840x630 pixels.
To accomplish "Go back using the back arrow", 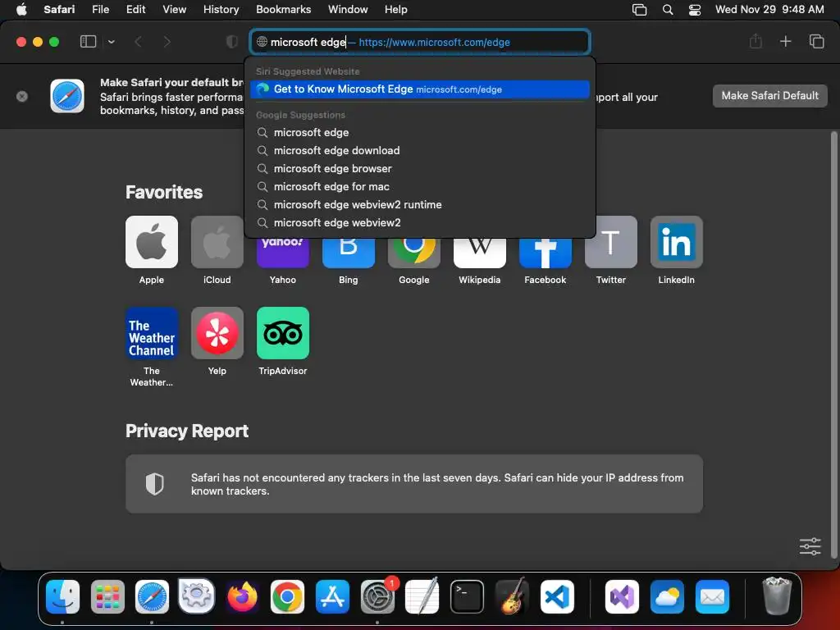I will pyautogui.click(x=138, y=42).
